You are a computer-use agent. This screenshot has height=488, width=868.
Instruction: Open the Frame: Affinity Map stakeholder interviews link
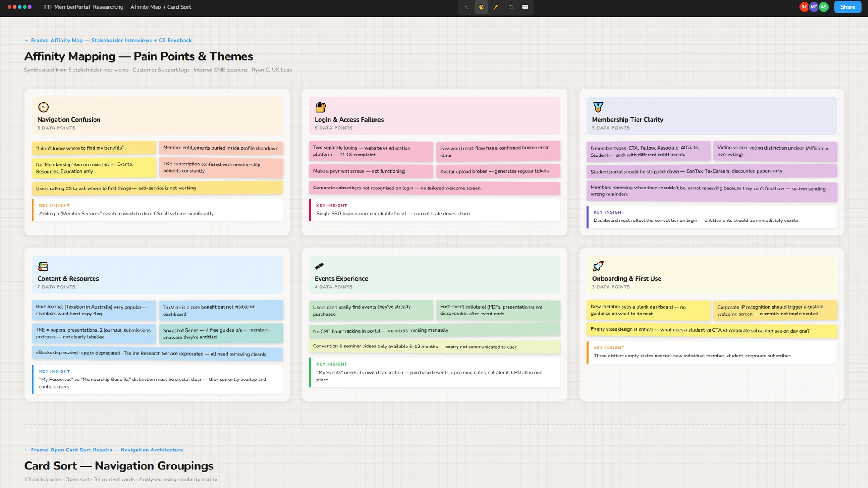pyautogui.click(x=111, y=41)
